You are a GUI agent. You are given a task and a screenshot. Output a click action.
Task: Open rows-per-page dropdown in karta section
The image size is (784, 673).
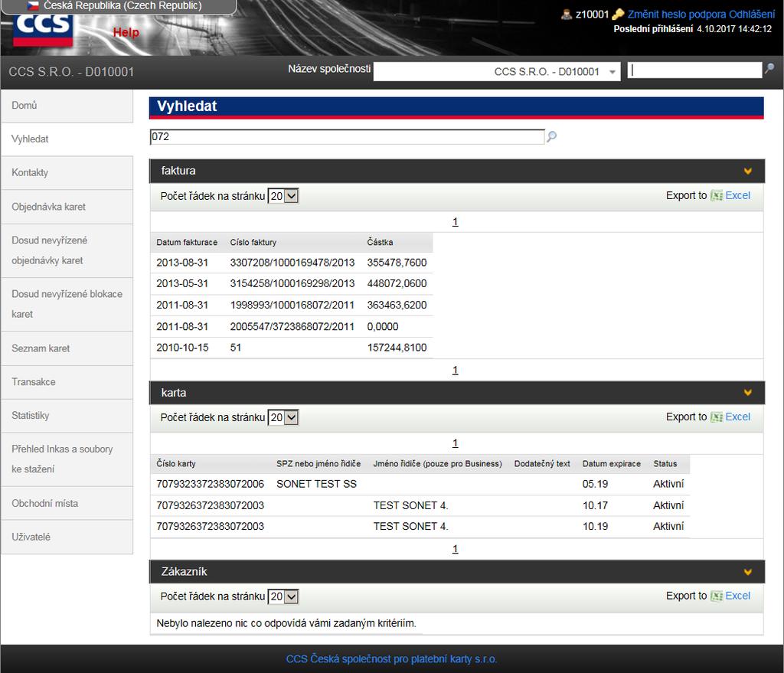(x=283, y=417)
